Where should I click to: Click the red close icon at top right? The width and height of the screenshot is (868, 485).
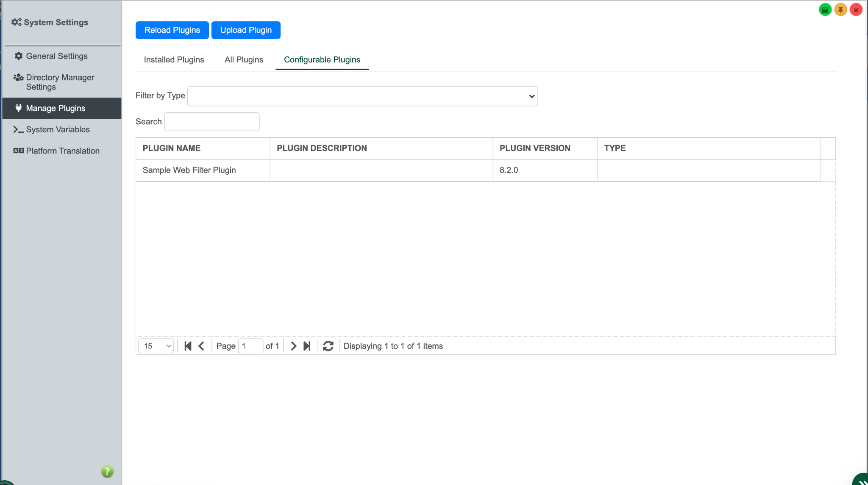point(856,10)
